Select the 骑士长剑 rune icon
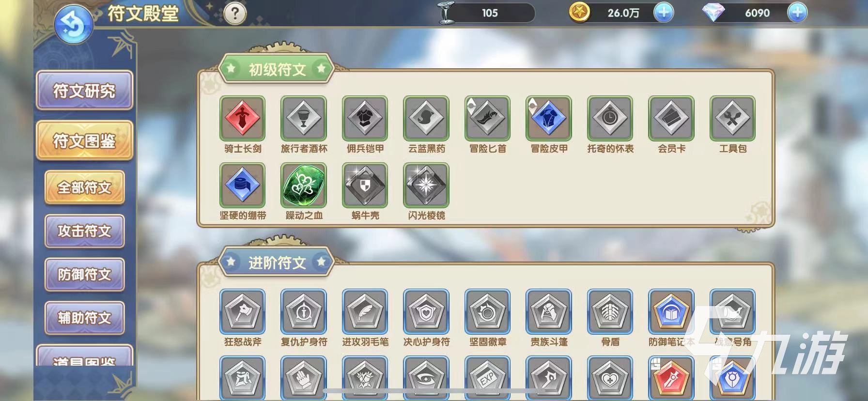 tap(242, 118)
